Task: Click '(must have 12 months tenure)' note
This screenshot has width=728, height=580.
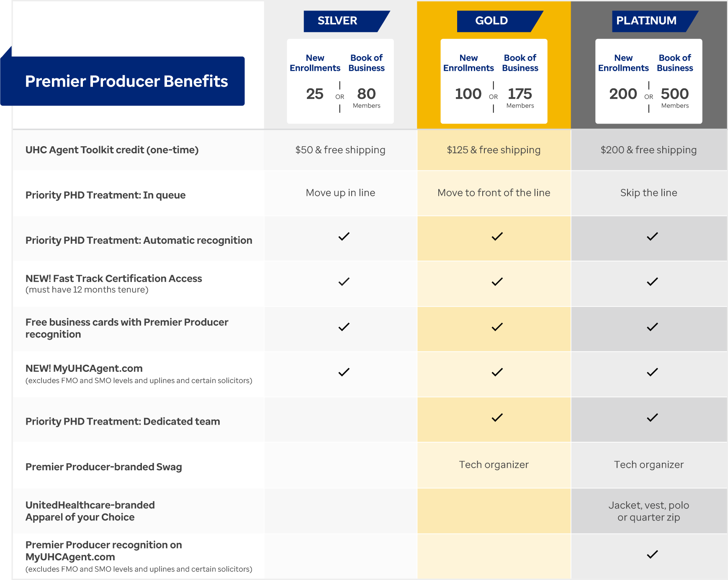Action: tap(87, 290)
